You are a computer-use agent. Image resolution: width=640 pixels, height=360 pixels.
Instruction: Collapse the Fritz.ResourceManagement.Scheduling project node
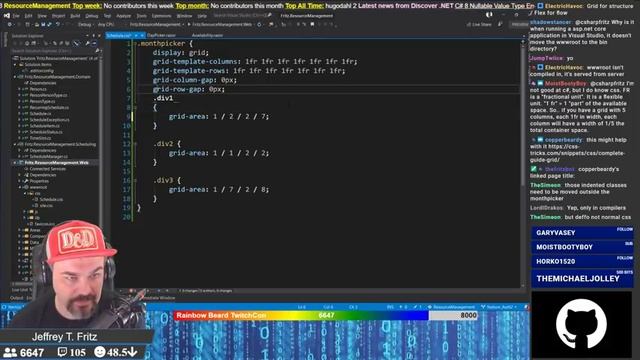coord(15,144)
